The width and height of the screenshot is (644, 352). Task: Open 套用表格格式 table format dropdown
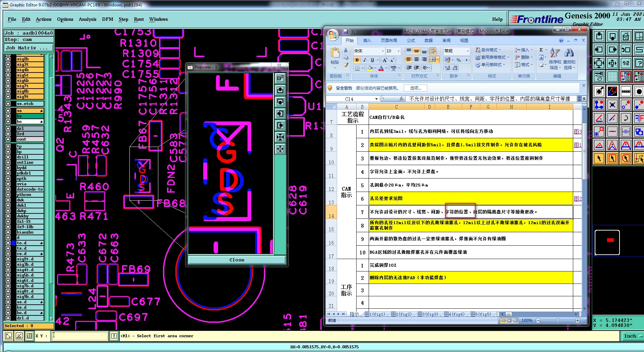[492, 57]
